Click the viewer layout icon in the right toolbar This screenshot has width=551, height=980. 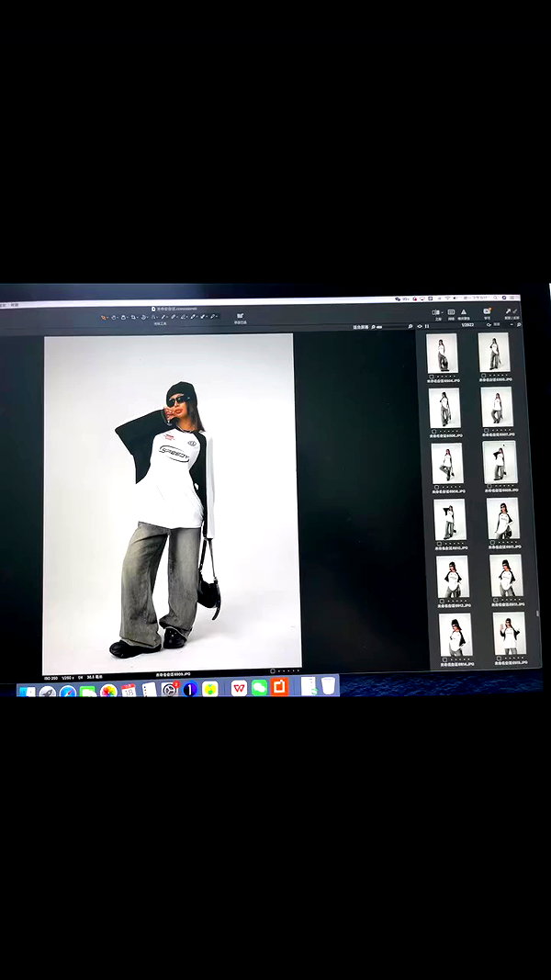[x=436, y=312]
